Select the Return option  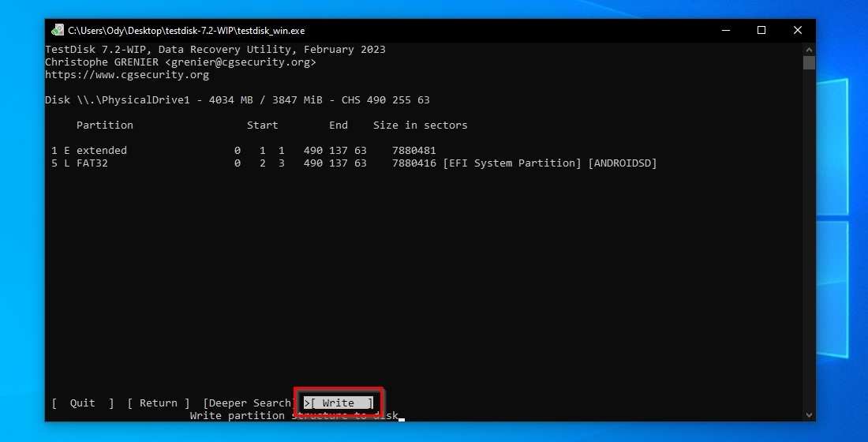(159, 403)
